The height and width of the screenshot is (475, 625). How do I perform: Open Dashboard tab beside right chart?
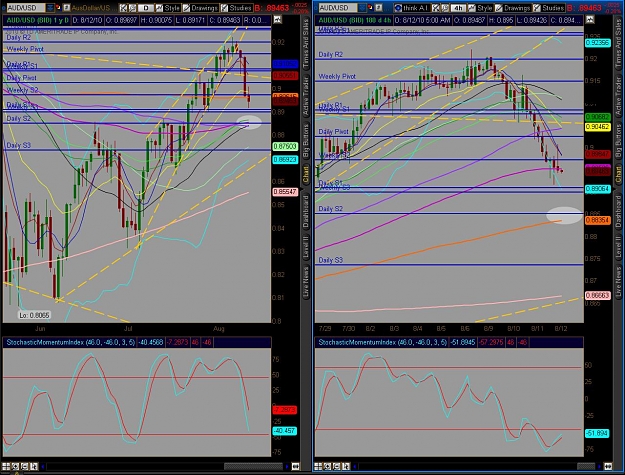pyautogui.click(x=618, y=211)
